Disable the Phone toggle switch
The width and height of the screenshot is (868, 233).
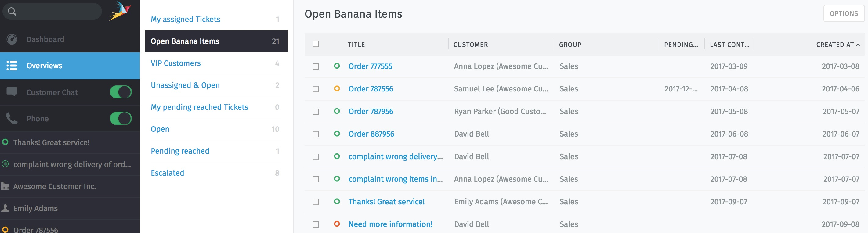coord(121,119)
